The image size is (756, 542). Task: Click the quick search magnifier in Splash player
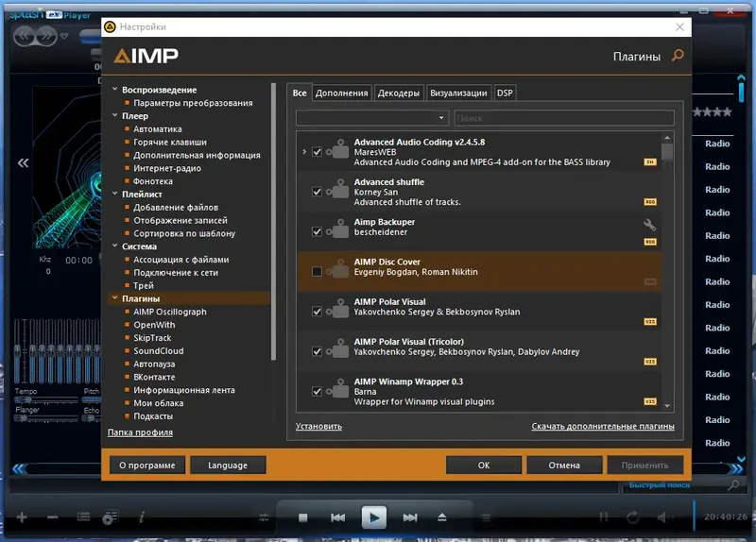(733, 485)
